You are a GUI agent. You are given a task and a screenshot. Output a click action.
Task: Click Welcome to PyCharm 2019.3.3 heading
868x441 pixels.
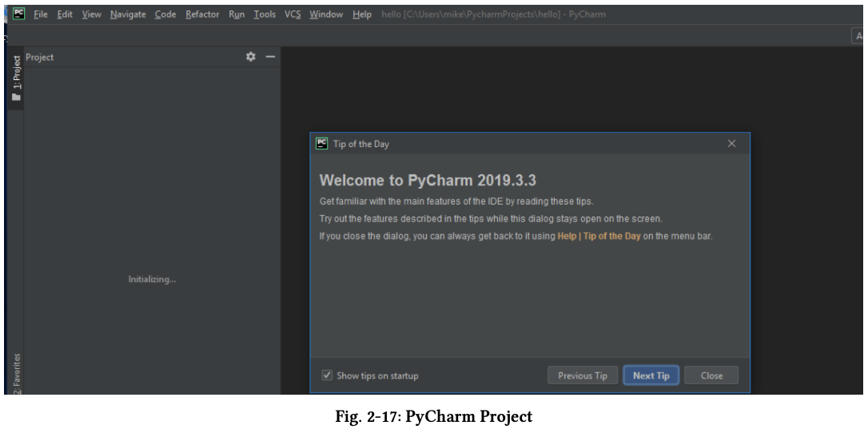[x=428, y=181]
